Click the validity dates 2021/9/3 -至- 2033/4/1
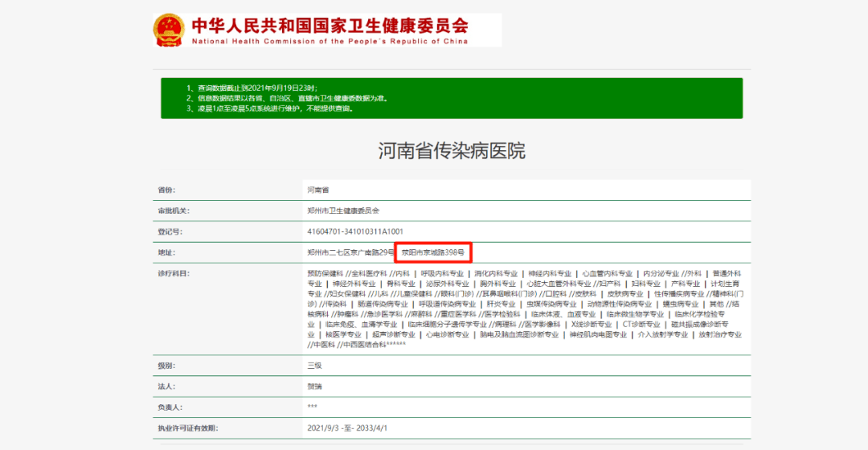868x450 pixels. 347,428
